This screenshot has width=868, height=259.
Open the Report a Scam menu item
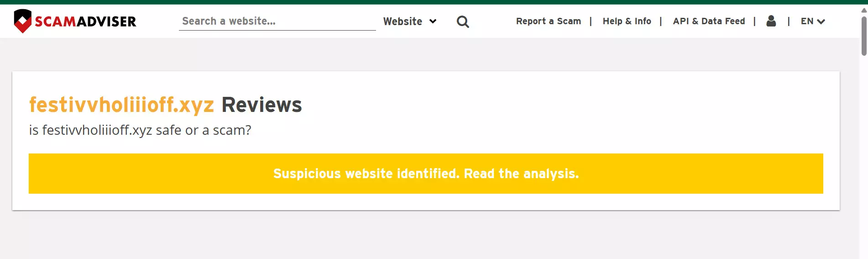[x=548, y=21]
